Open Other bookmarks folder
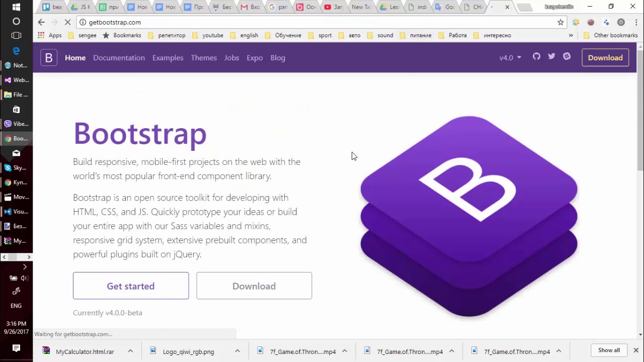The width and height of the screenshot is (644, 362). [610, 35]
